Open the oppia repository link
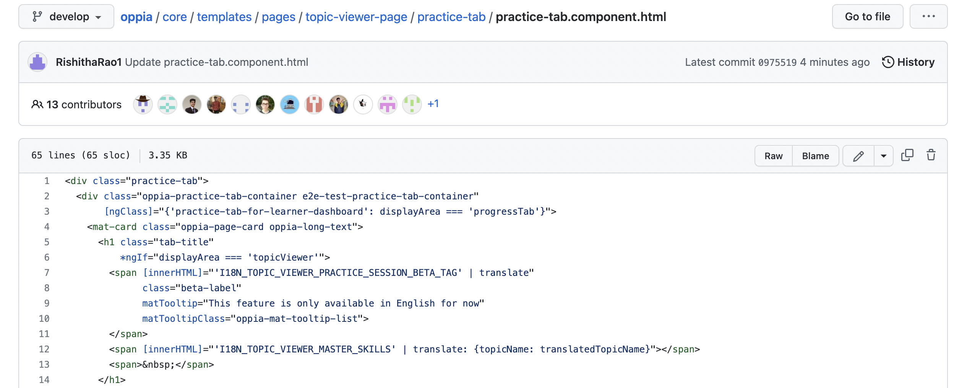The image size is (980, 388). click(136, 16)
